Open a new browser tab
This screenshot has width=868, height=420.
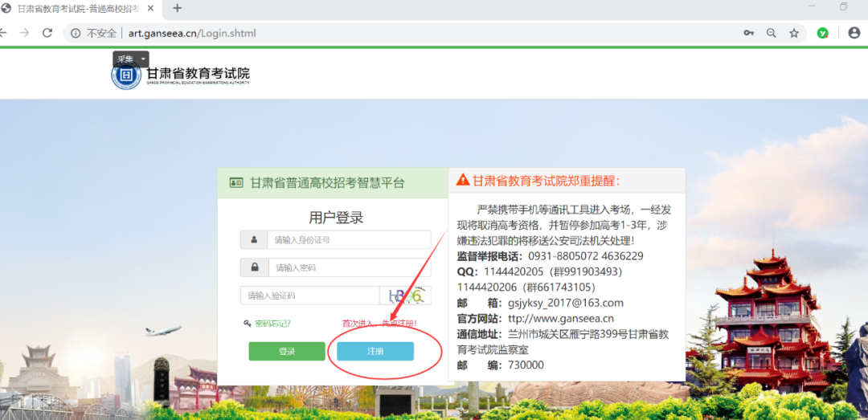click(x=178, y=8)
